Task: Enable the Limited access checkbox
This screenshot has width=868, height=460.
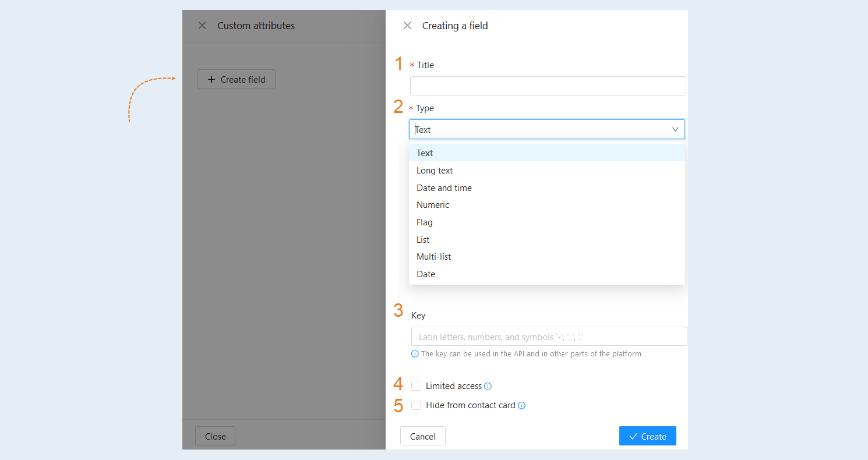Action: click(417, 385)
